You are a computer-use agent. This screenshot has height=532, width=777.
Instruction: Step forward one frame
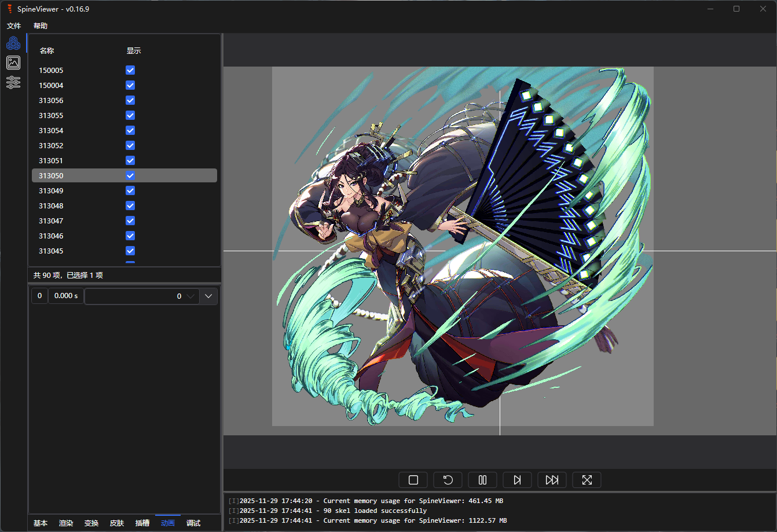tap(517, 480)
